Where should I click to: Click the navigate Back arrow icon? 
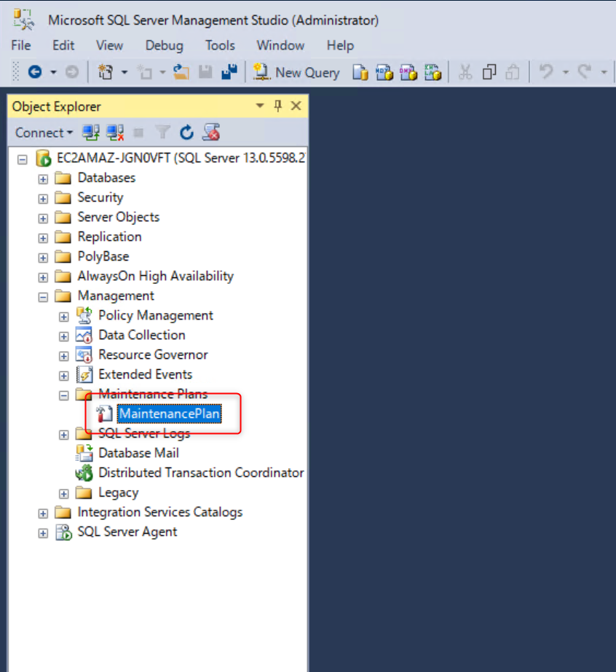[35, 72]
